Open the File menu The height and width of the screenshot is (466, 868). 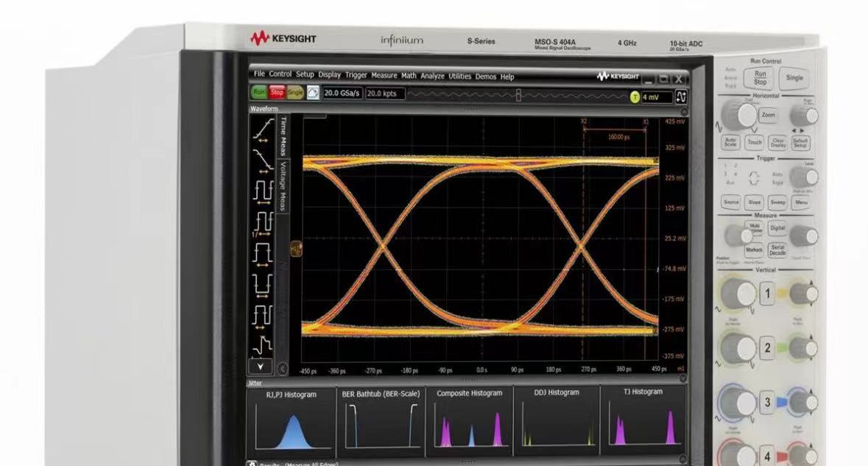click(x=259, y=74)
